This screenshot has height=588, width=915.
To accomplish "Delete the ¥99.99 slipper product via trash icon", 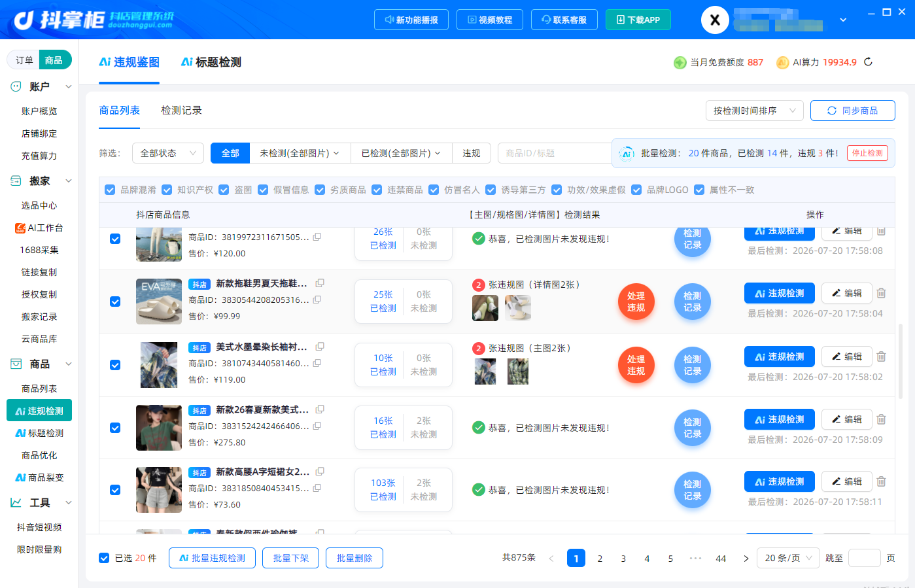I will click(x=881, y=293).
